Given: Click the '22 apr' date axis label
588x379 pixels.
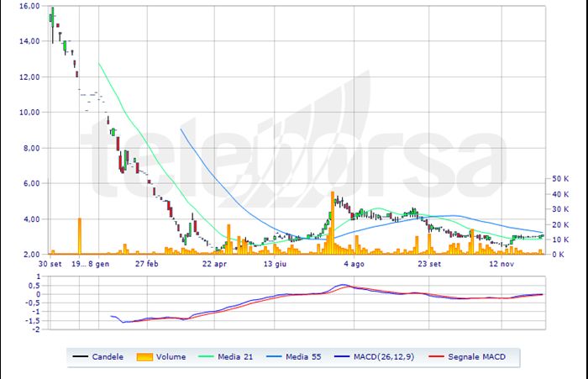Looking at the screenshot, I should point(214,263).
